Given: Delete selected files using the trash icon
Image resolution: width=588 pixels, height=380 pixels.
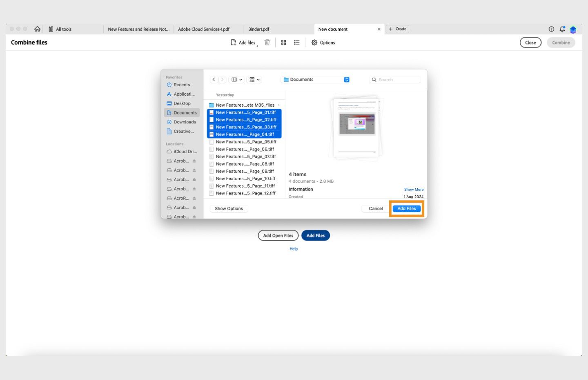Looking at the screenshot, I should (267, 42).
